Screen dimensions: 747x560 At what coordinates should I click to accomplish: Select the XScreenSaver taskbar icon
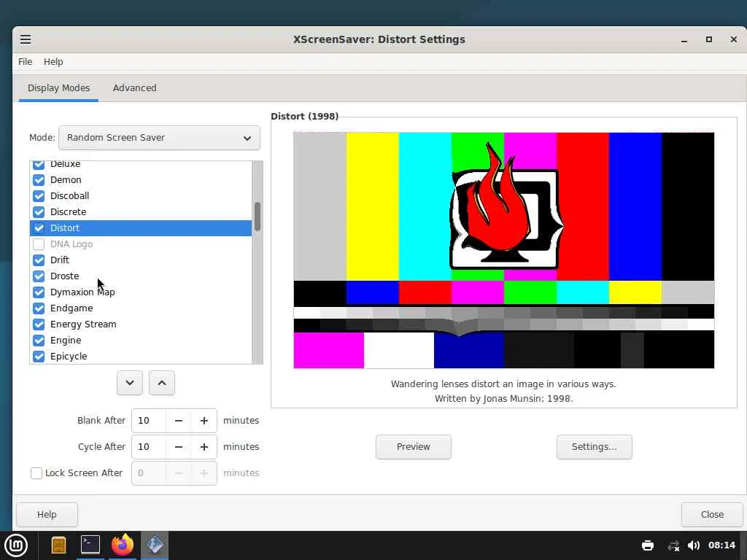(x=155, y=545)
